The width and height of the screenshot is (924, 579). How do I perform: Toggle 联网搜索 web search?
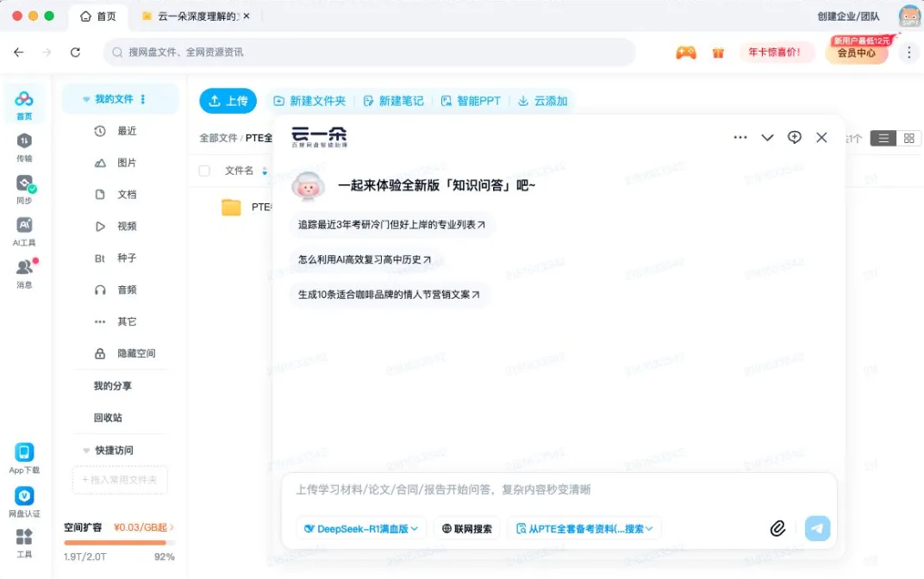pos(466,528)
